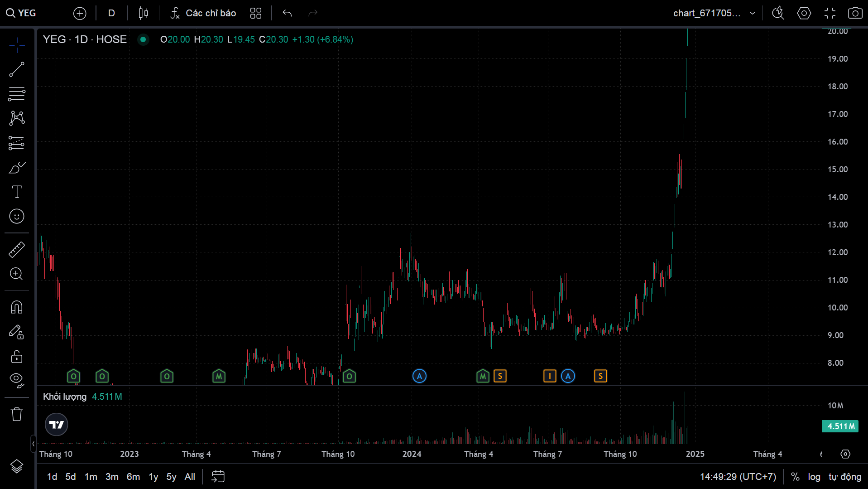Open the indicator templates grid
Screen dimensions: 868x489
point(256,13)
